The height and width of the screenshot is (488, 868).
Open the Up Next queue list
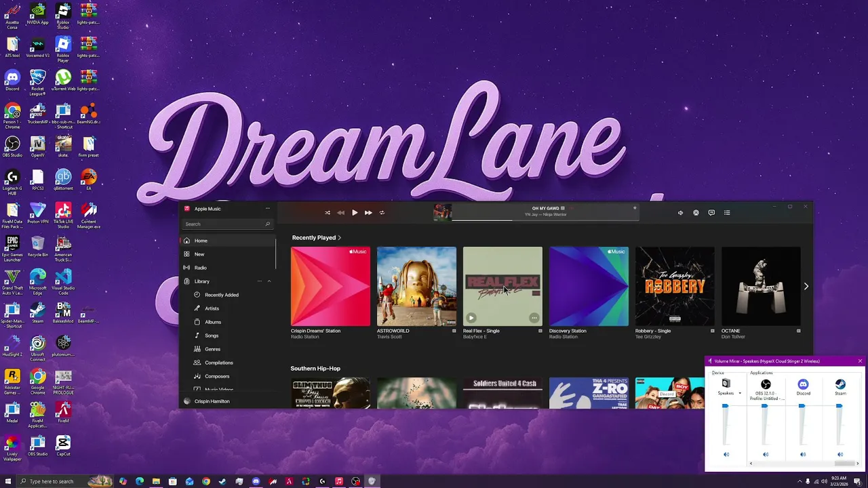point(727,213)
